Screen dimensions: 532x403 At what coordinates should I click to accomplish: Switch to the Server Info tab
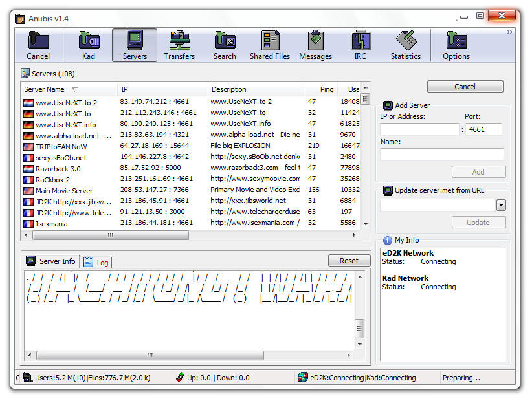[51, 261]
